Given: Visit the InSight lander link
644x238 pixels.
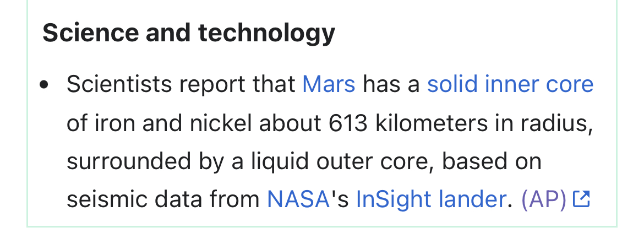Looking at the screenshot, I should click(431, 199).
